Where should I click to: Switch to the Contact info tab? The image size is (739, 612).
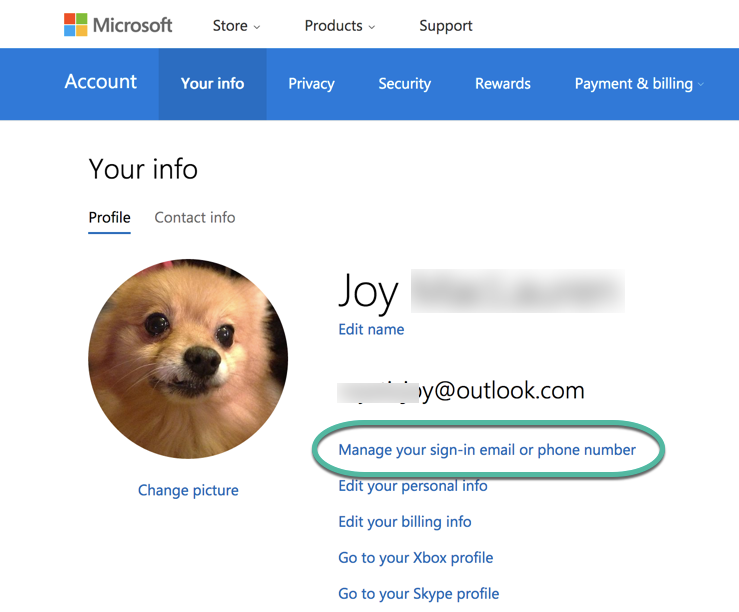(195, 217)
